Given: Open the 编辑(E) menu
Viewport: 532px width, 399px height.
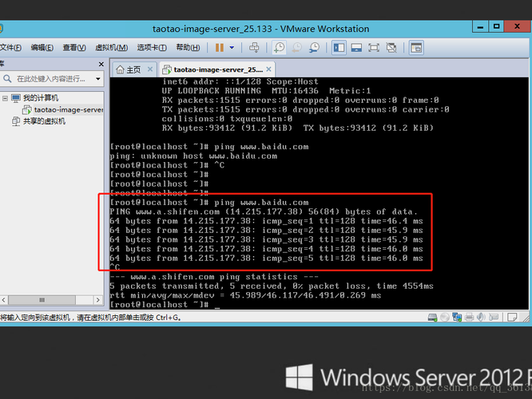Looking at the screenshot, I should [x=42, y=47].
